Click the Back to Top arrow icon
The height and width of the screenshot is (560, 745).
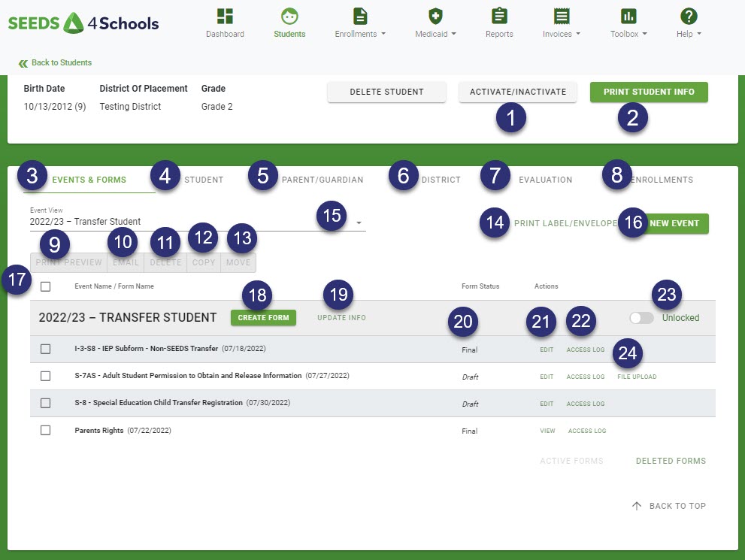[x=637, y=506]
